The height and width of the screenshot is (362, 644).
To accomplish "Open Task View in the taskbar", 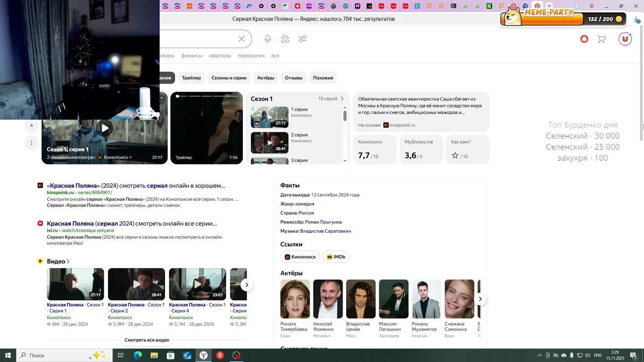I will 121,355.
